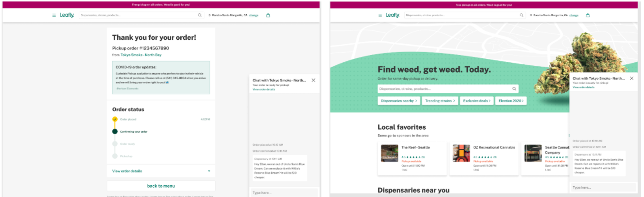Open Exclusive deals shortcut
This screenshot has height=197, width=644.
(x=478, y=101)
